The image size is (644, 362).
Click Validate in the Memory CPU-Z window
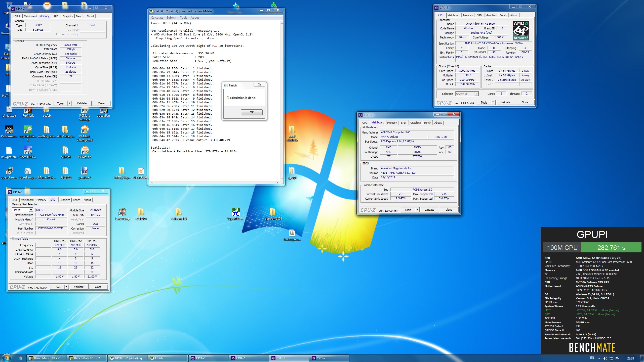click(x=82, y=103)
